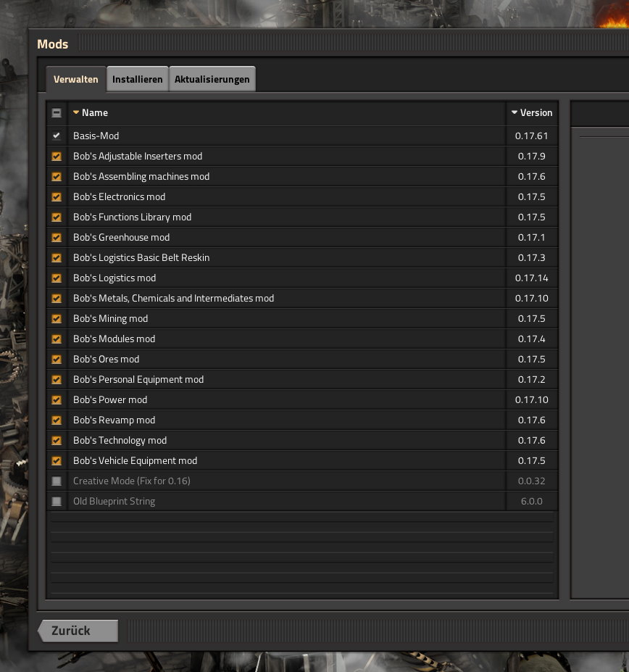Toggle Bob's Technology mod checkbox

click(56, 441)
